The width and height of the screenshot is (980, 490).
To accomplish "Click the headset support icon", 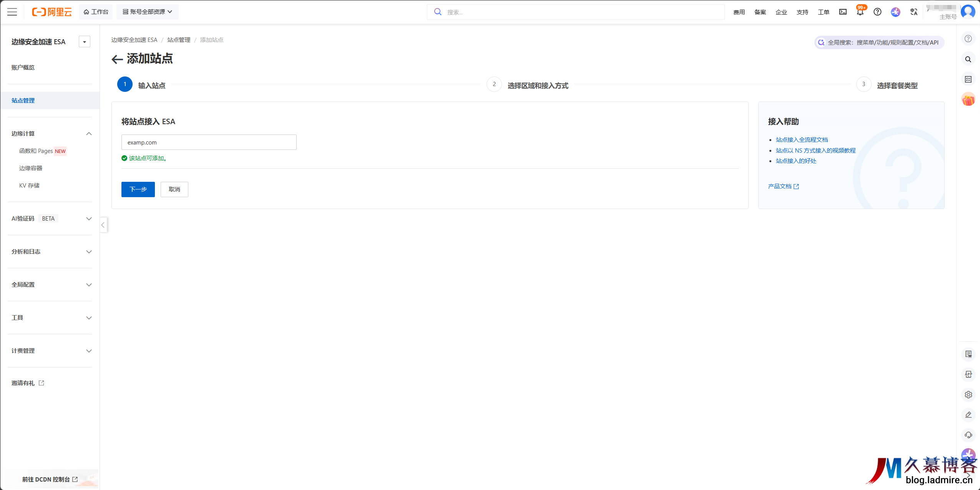I will pyautogui.click(x=968, y=435).
